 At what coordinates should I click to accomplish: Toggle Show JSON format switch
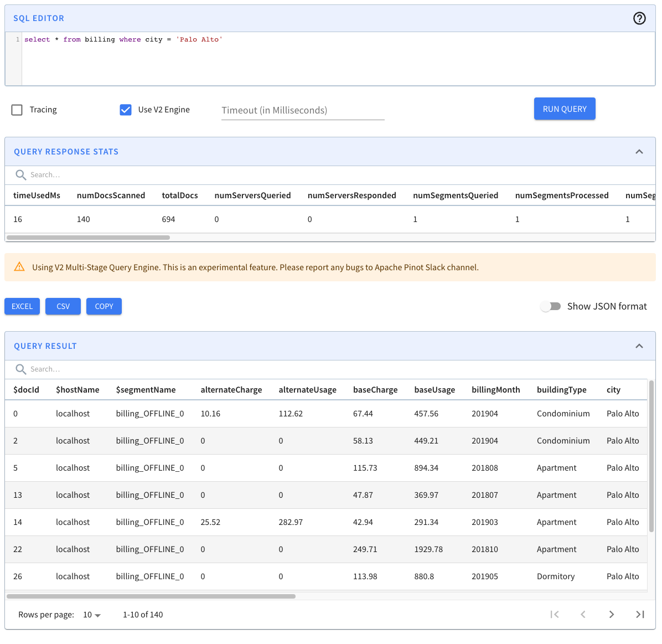tap(551, 306)
